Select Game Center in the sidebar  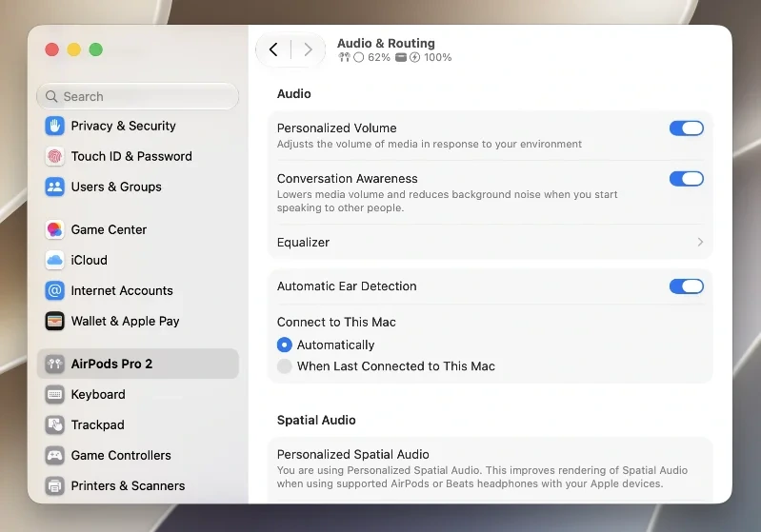(138, 229)
